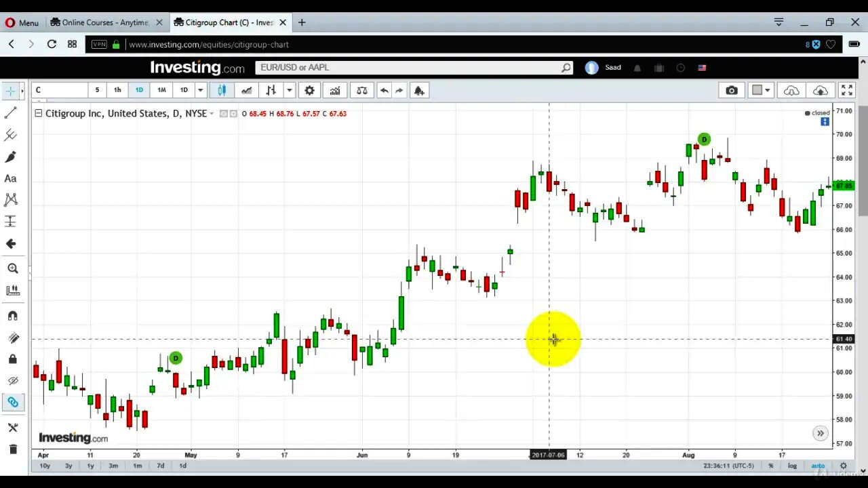
Task: Open portfolio briefcase icon
Action: (659, 68)
